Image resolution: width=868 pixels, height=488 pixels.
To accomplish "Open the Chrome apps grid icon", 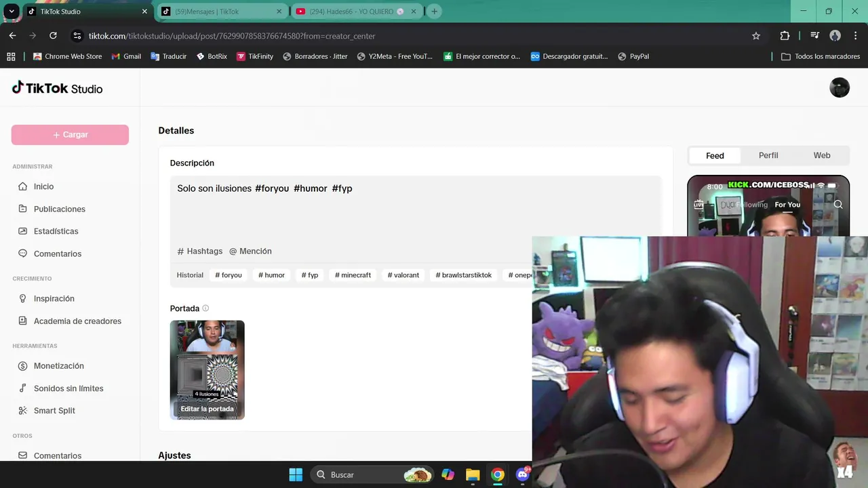I will click(x=11, y=56).
